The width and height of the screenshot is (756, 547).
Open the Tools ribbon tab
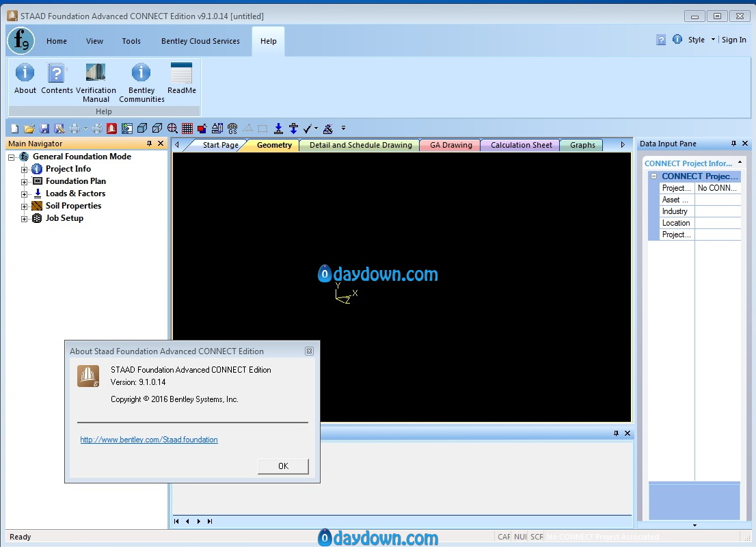click(x=131, y=41)
